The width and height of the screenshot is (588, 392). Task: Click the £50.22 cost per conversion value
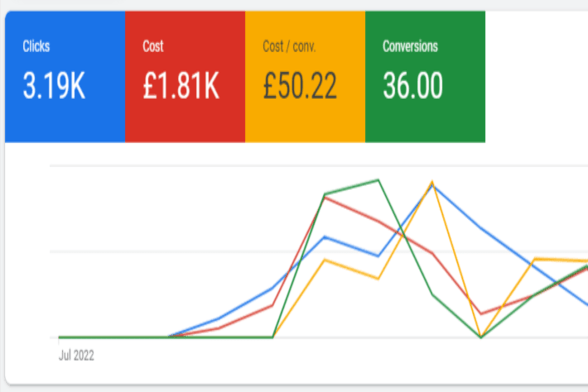[x=300, y=86]
